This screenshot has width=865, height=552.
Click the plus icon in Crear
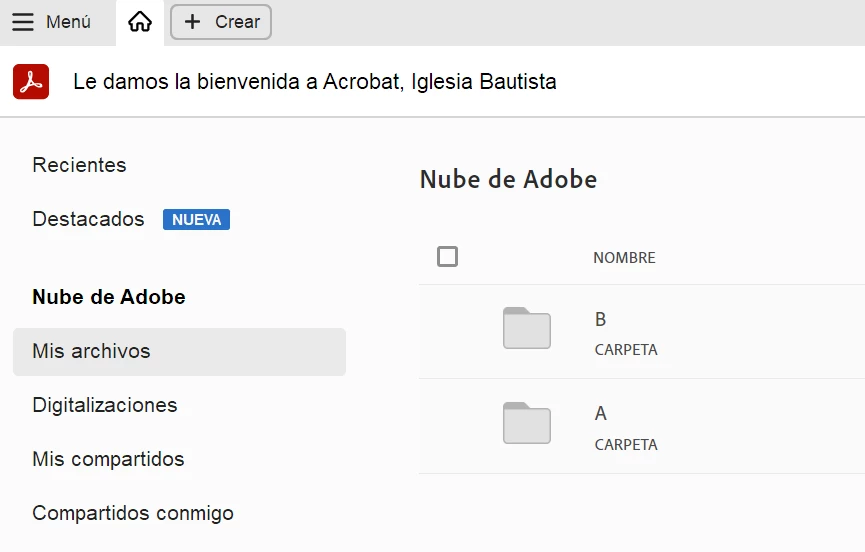click(x=192, y=22)
